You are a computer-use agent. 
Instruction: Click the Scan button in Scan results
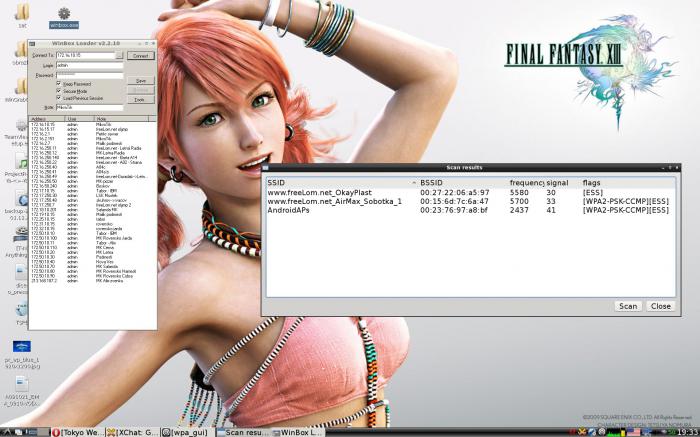tap(628, 306)
